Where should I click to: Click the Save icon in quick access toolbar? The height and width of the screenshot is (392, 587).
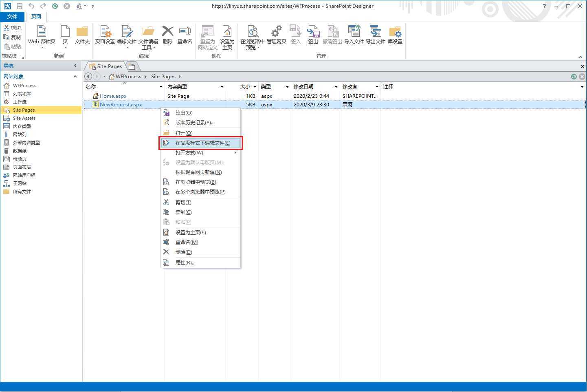(19, 6)
